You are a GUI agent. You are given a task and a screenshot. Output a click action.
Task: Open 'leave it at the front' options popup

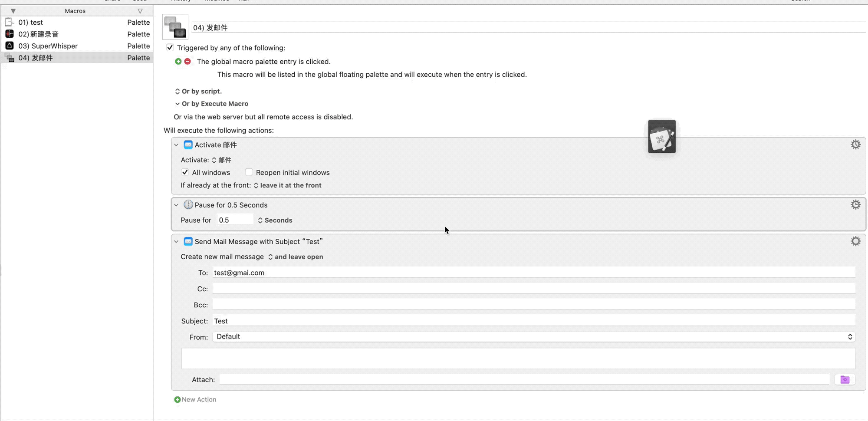point(288,185)
